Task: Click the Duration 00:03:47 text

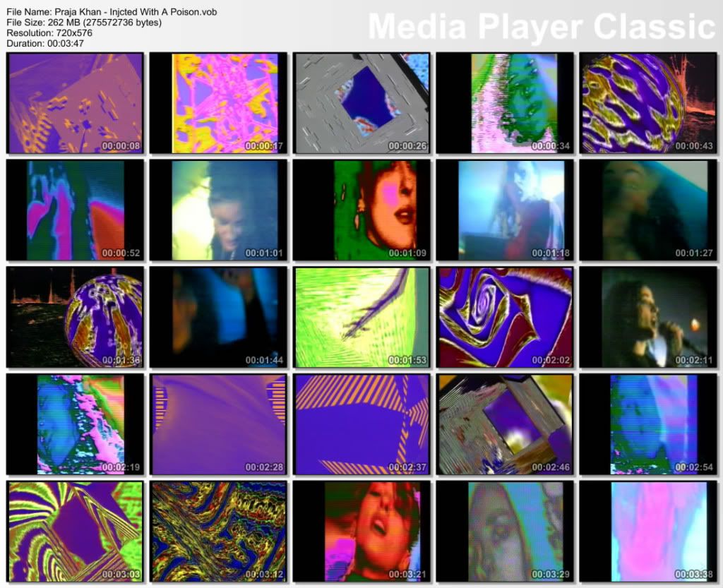Action: 45,44
